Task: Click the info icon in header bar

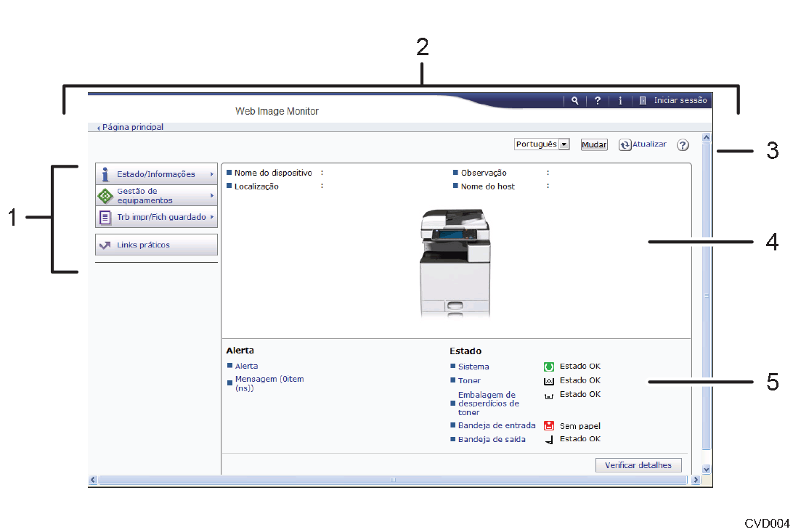Action: tap(620, 101)
